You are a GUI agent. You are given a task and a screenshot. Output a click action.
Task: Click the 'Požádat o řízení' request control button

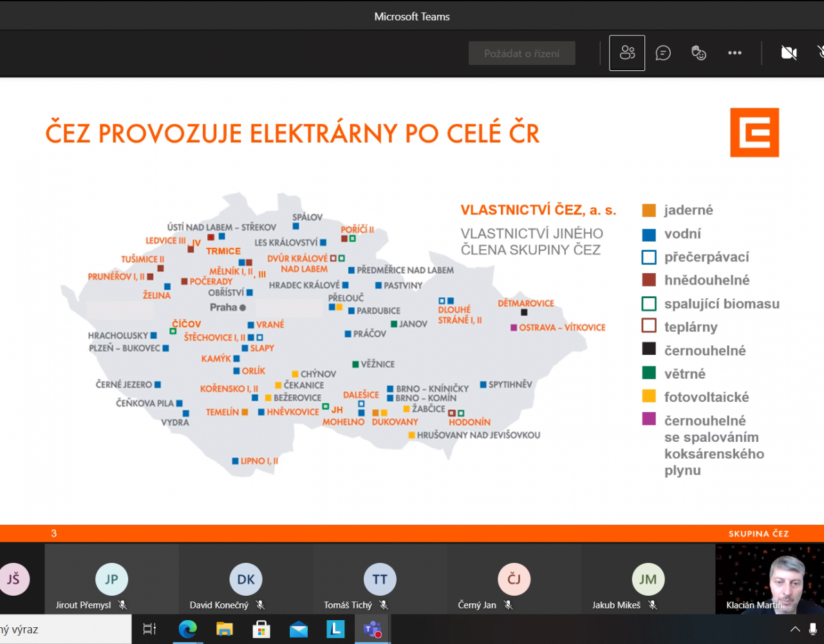tap(522, 53)
